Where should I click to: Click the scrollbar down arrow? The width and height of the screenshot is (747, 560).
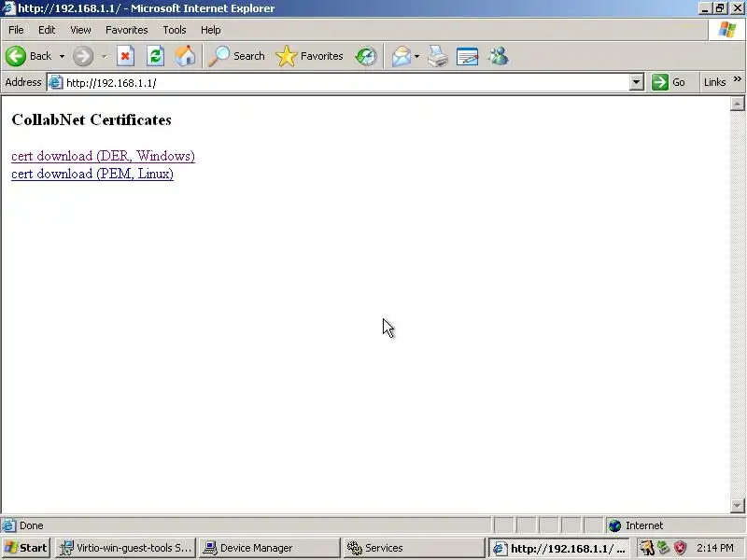tap(737, 505)
